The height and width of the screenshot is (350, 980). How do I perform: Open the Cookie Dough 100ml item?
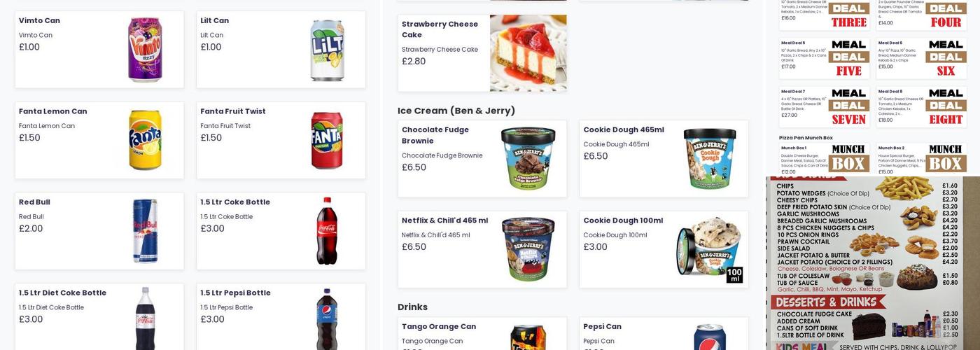coord(664,249)
